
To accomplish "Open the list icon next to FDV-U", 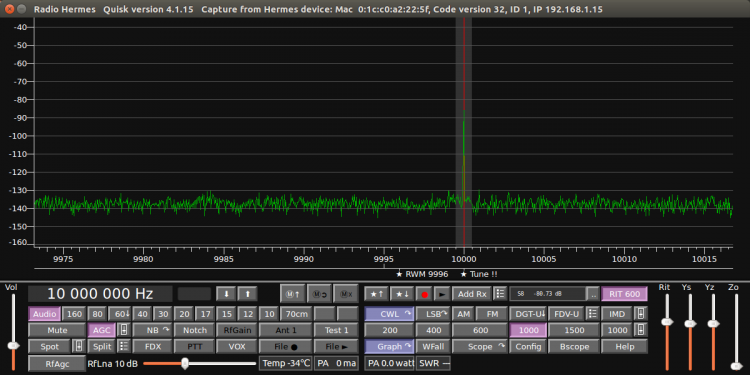I will [x=593, y=314].
